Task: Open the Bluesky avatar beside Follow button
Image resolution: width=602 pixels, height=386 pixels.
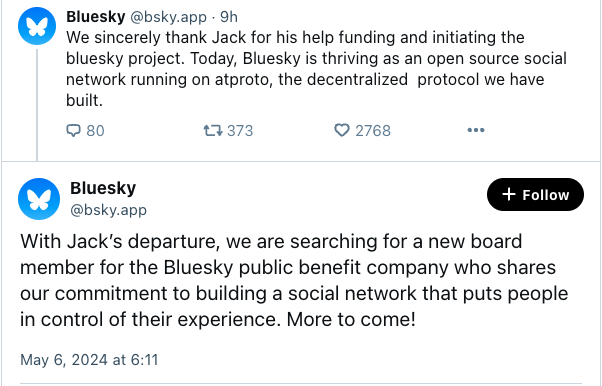Action: pos(39,199)
